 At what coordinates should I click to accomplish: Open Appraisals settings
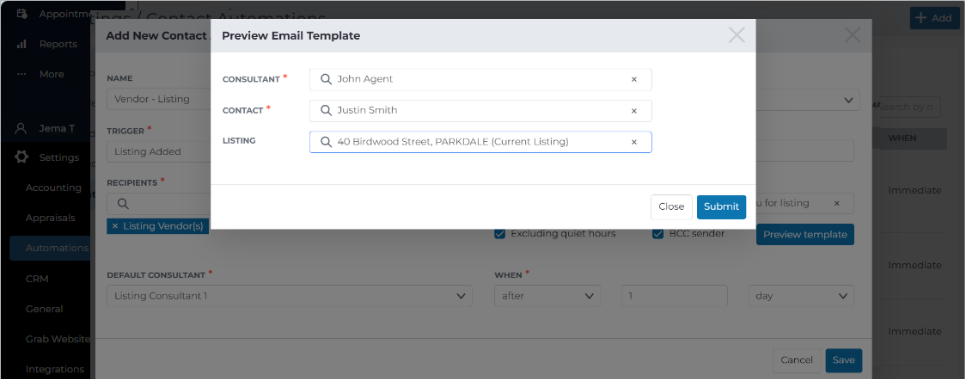coord(50,218)
